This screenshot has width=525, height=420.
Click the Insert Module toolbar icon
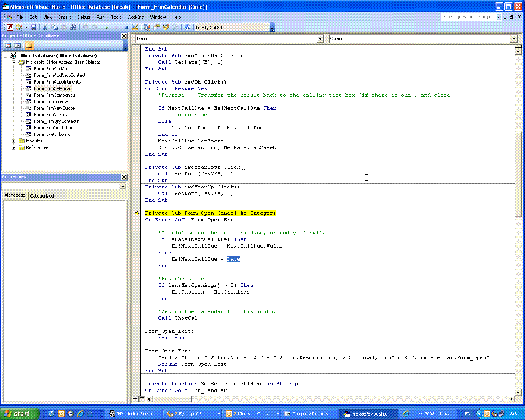tap(19, 27)
